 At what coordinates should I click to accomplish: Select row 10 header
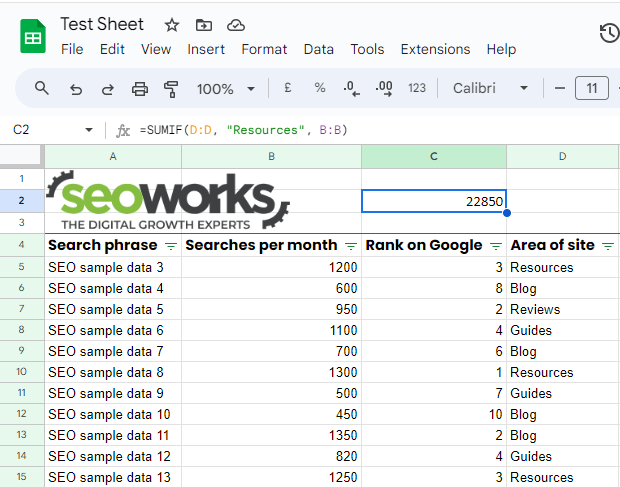pos(22,372)
